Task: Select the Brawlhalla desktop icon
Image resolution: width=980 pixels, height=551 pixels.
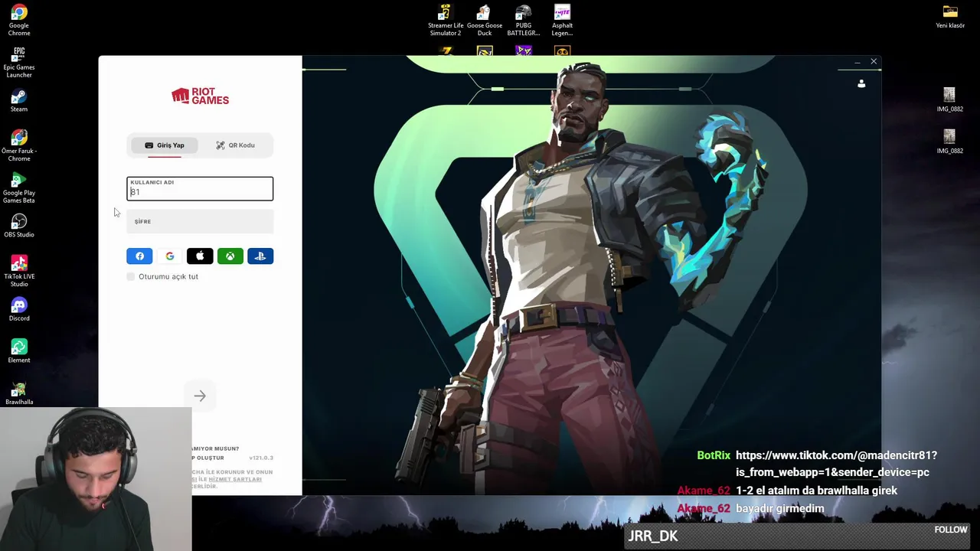Action: (x=19, y=393)
